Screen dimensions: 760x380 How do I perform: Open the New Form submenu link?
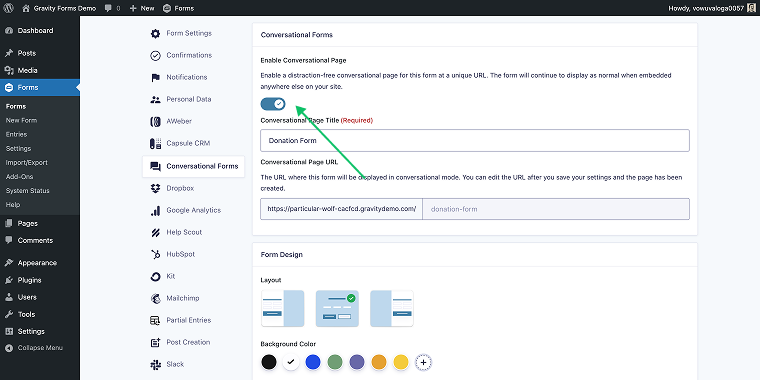click(21, 120)
